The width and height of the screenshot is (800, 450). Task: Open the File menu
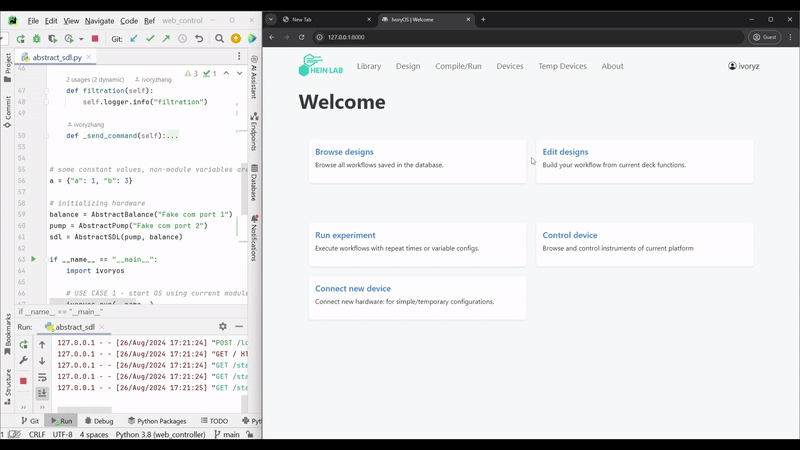click(x=33, y=21)
